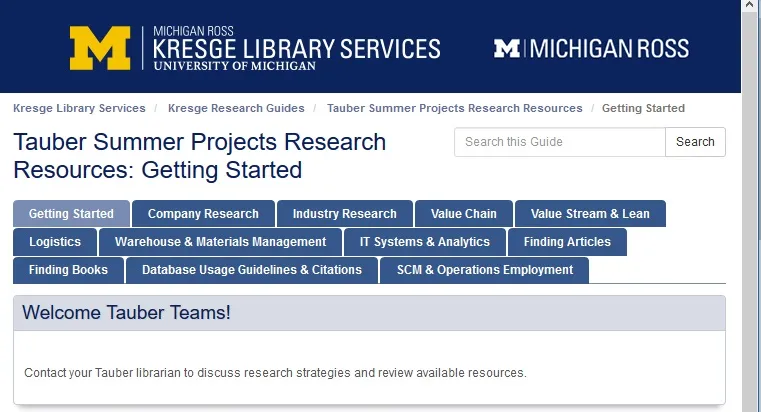
Task: Select the Value Chain tab
Action: (x=463, y=214)
